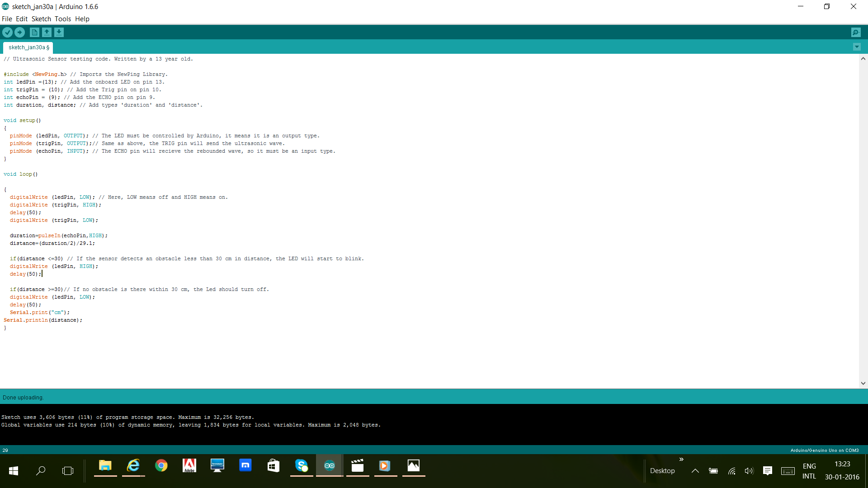
Task: Open the File menu
Action: click(7, 19)
